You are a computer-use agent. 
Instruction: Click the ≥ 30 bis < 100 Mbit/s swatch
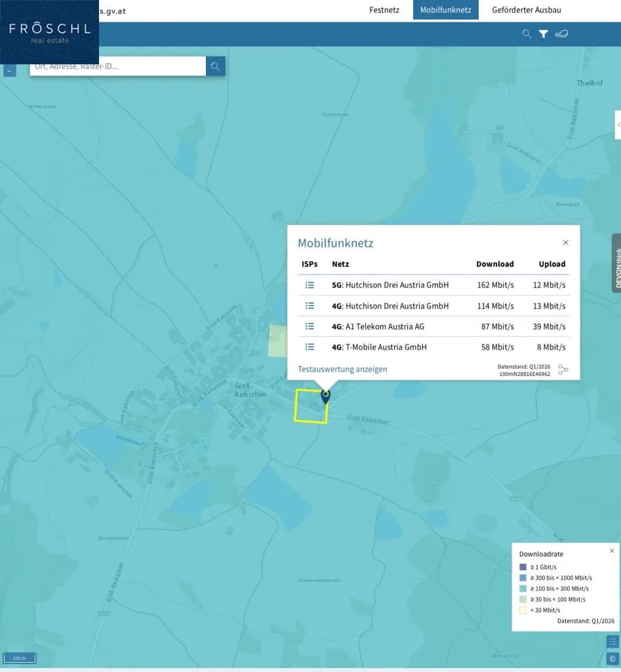(x=523, y=599)
